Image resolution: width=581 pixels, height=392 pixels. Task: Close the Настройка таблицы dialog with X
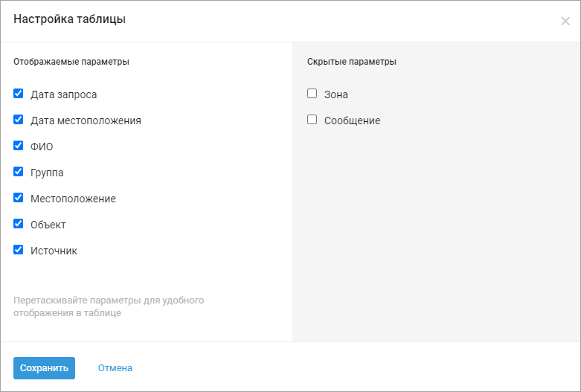pyautogui.click(x=565, y=21)
